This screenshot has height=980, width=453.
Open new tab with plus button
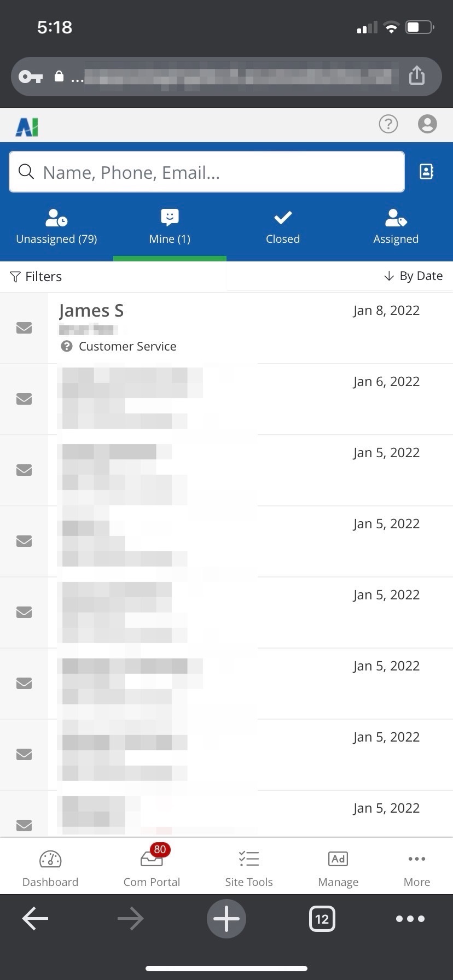coord(226,919)
